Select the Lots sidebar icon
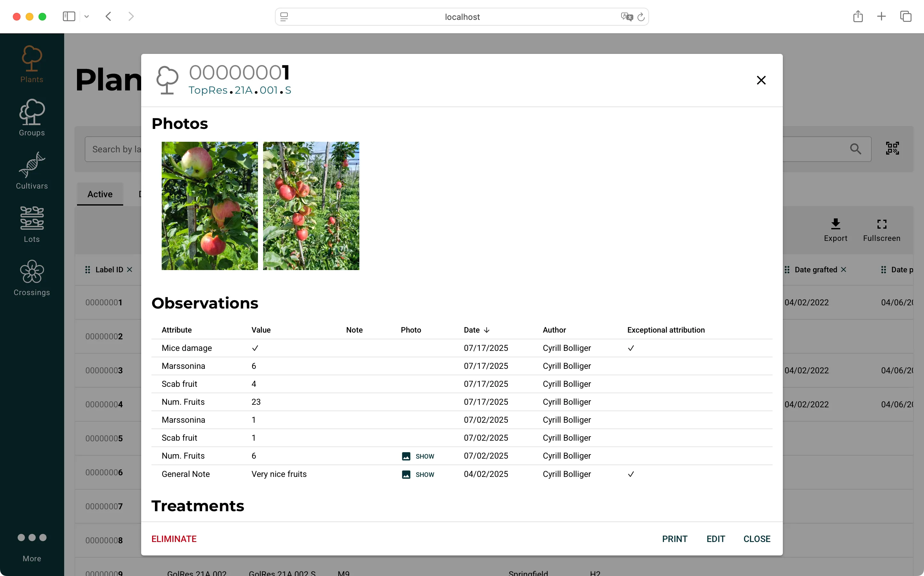 (32, 224)
